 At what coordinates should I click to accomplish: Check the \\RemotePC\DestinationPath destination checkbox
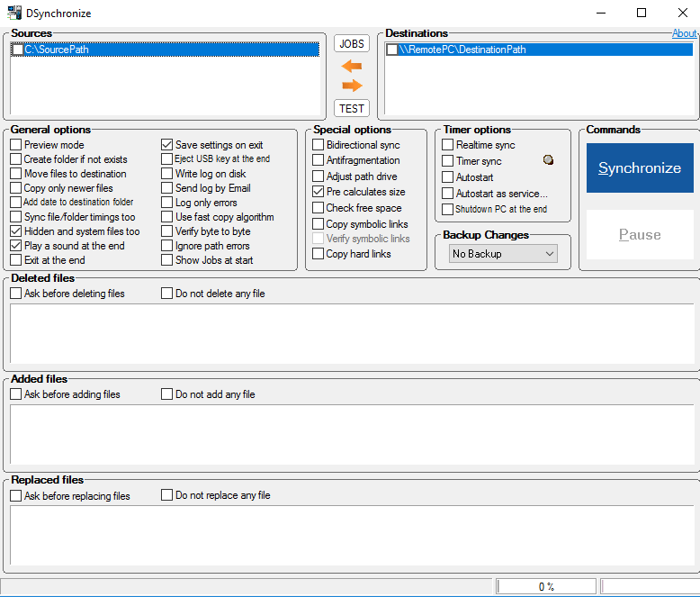[392, 50]
